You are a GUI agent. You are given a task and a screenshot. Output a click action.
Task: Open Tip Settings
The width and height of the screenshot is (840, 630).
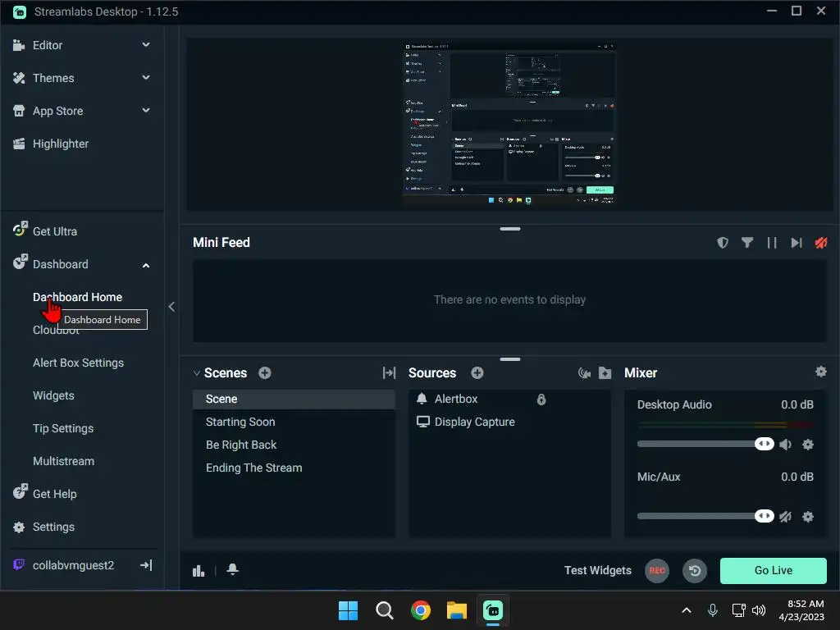(x=63, y=428)
